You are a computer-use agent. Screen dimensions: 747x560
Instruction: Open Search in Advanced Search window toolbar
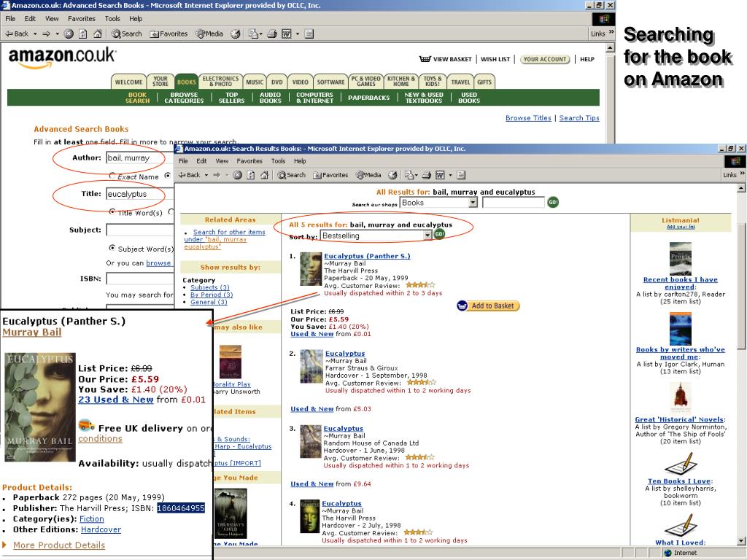click(x=127, y=34)
